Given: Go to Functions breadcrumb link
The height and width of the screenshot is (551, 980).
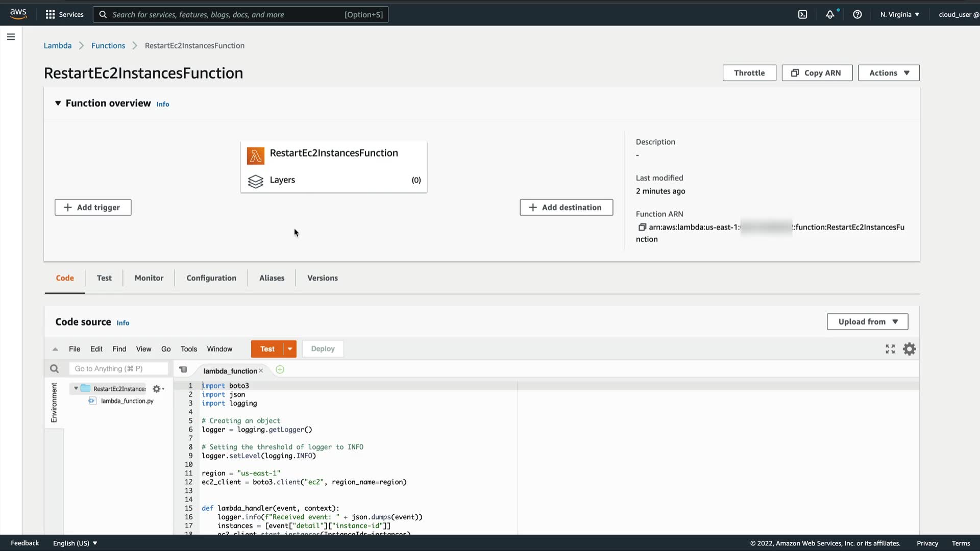Looking at the screenshot, I should [x=108, y=45].
